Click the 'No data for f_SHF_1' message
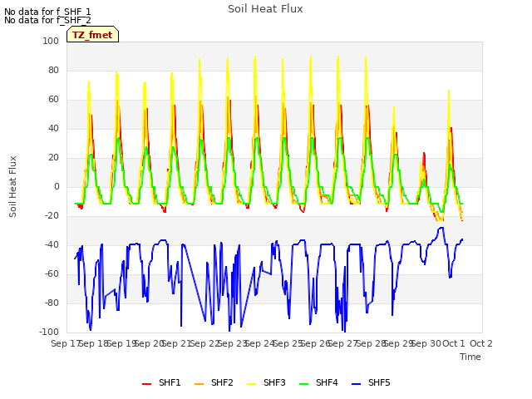The width and height of the screenshot is (532, 399). (x=47, y=12)
